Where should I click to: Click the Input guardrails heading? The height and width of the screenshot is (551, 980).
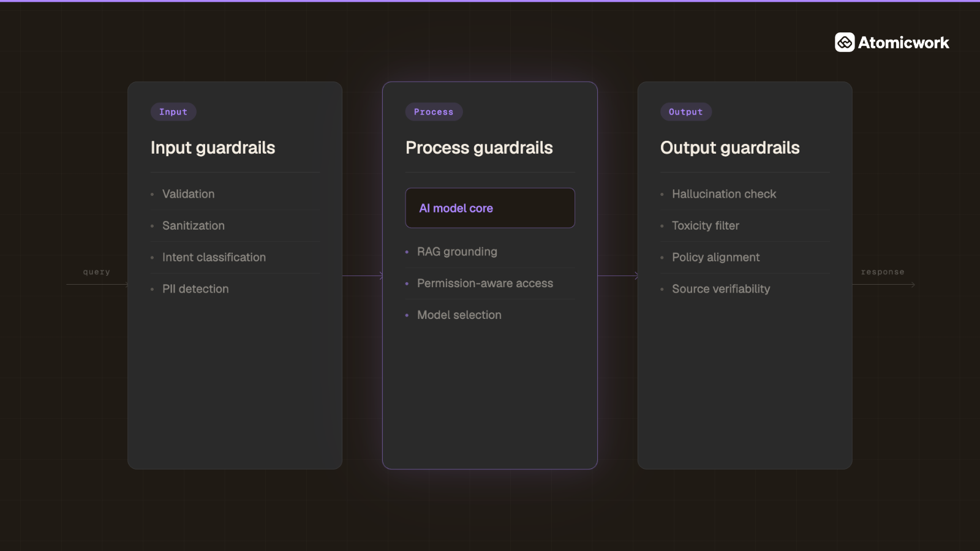pyautogui.click(x=213, y=148)
